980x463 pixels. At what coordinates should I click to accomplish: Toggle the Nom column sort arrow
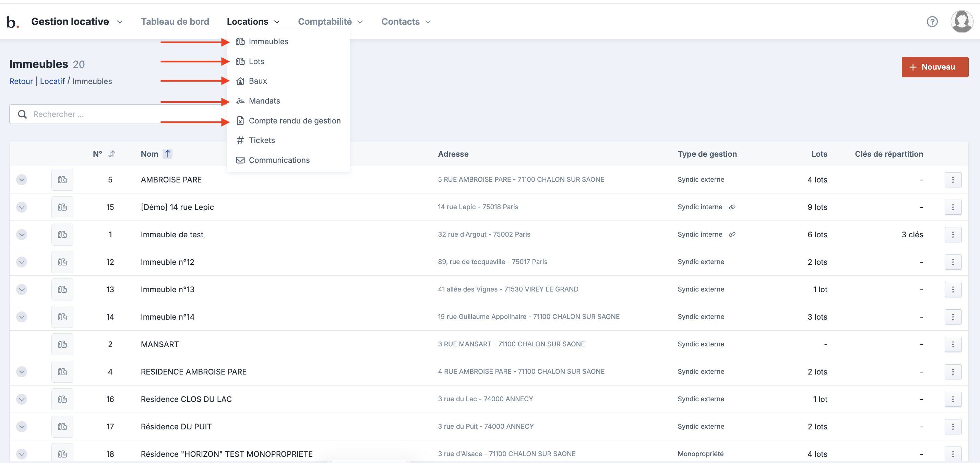tap(167, 154)
